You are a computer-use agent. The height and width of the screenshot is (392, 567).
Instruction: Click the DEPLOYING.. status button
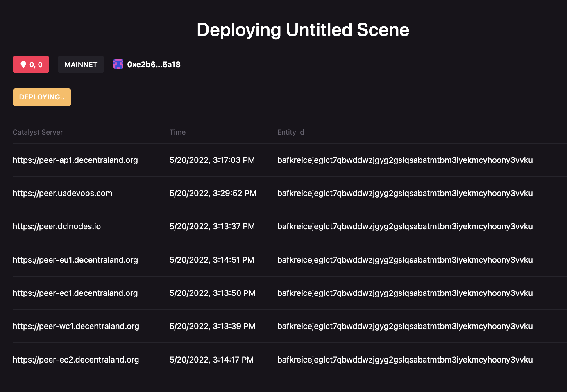[42, 97]
